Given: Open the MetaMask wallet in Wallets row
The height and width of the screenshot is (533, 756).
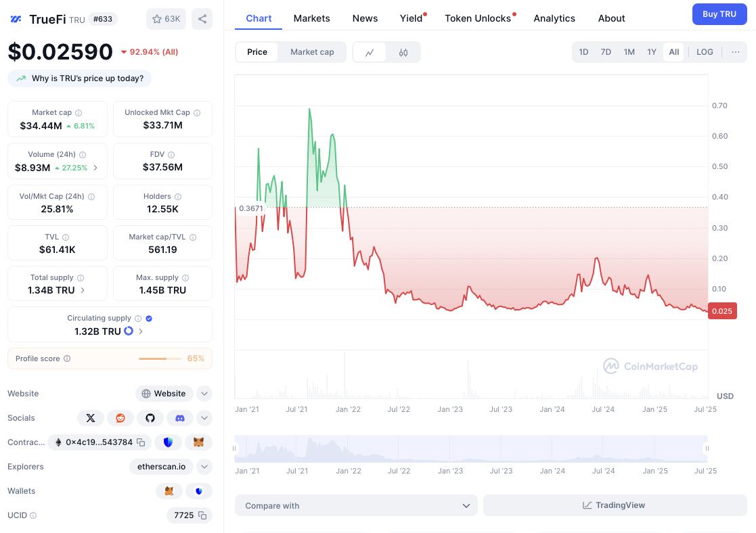Looking at the screenshot, I should (x=169, y=491).
